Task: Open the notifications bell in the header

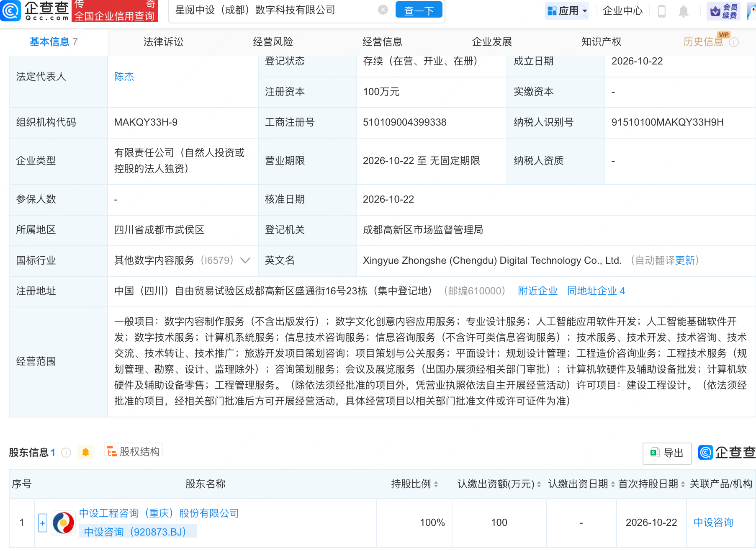Action: click(x=684, y=11)
